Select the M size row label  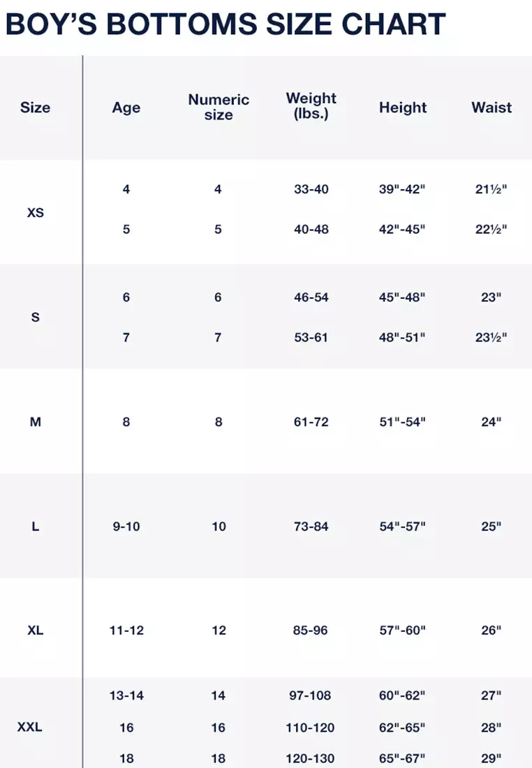(x=35, y=422)
